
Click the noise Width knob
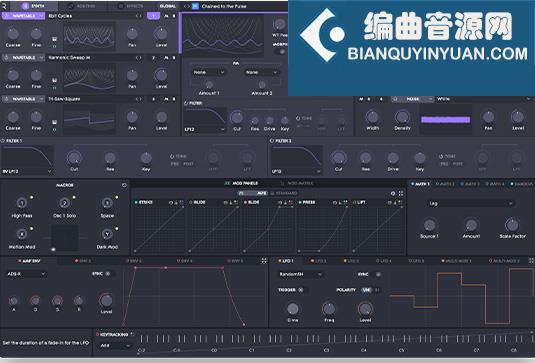point(372,117)
